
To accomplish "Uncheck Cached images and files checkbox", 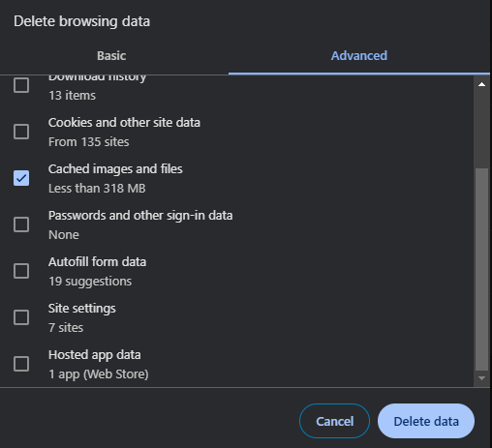I will pyautogui.click(x=21, y=178).
